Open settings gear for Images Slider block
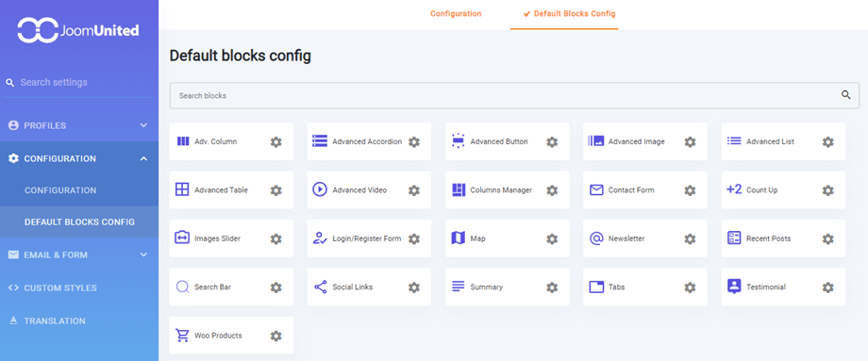The image size is (868, 361). [275, 238]
